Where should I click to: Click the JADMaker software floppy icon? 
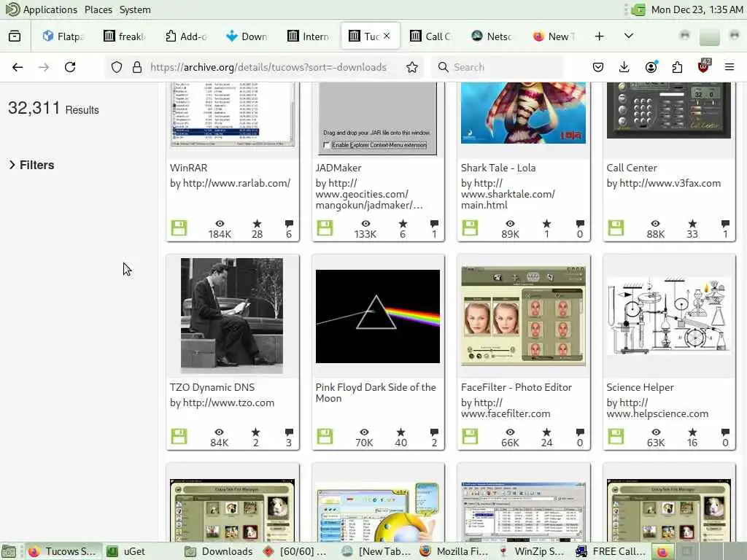point(325,227)
